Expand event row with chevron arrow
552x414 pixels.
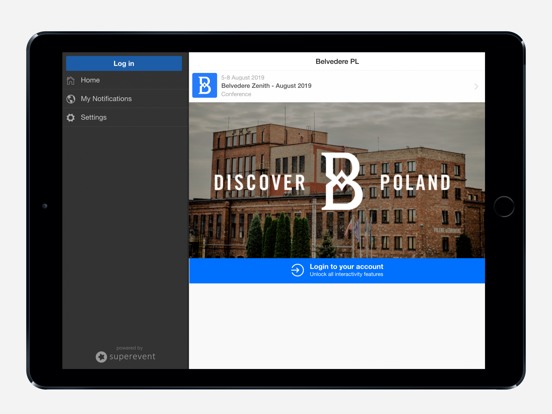tap(476, 87)
